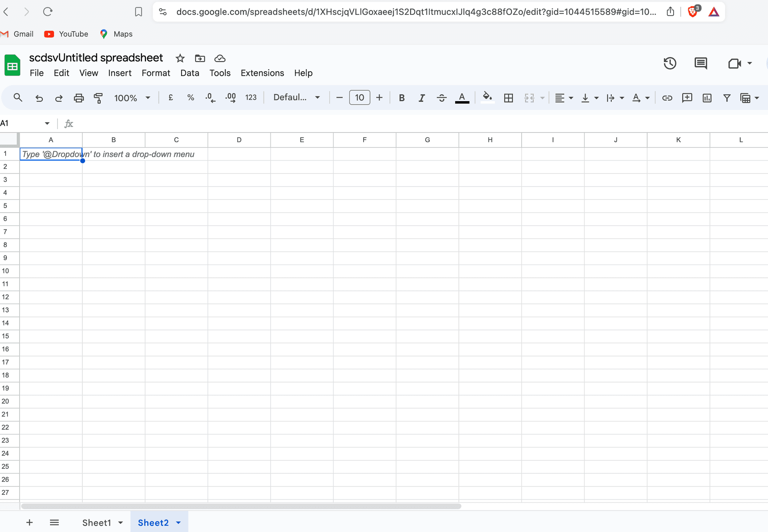Open the insert chart tool
Viewport: 768px width, 532px height.
point(707,98)
